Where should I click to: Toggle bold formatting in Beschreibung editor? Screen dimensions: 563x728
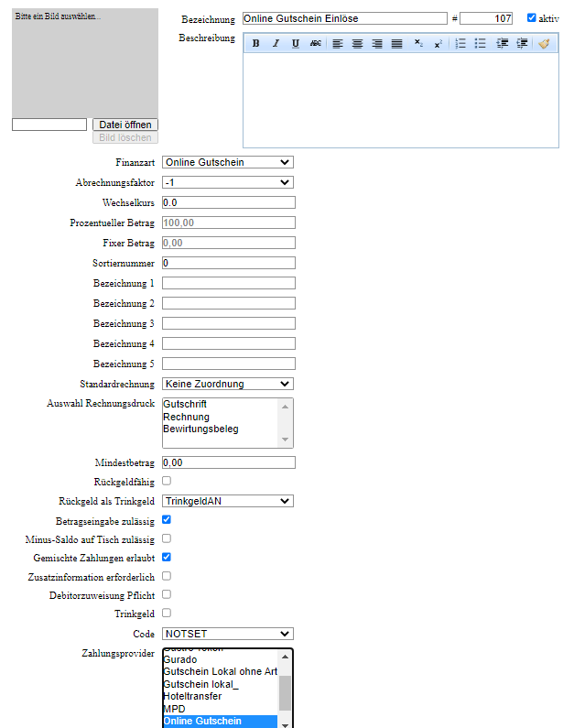pos(255,43)
